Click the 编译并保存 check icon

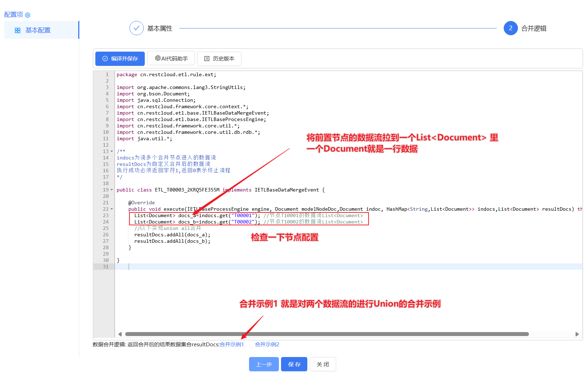[105, 59]
